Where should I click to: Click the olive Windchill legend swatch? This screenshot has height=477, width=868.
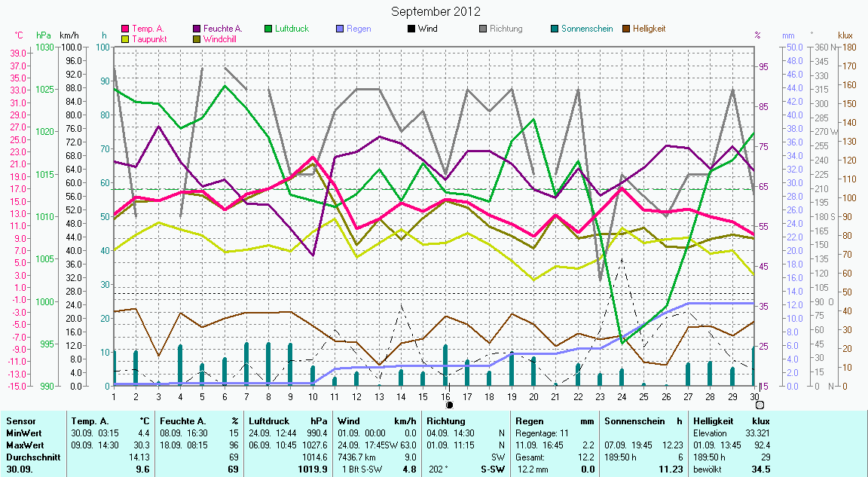point(197,38)
